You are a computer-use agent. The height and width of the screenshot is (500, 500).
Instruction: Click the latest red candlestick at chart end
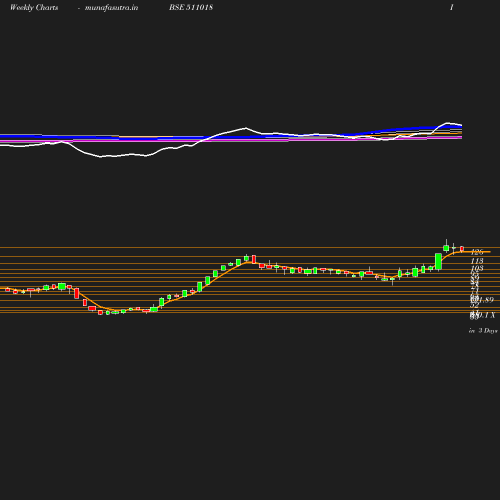click(462, 249)
